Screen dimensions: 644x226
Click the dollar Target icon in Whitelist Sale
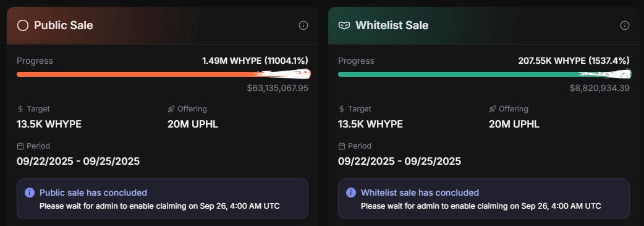[x=341, y=109]
